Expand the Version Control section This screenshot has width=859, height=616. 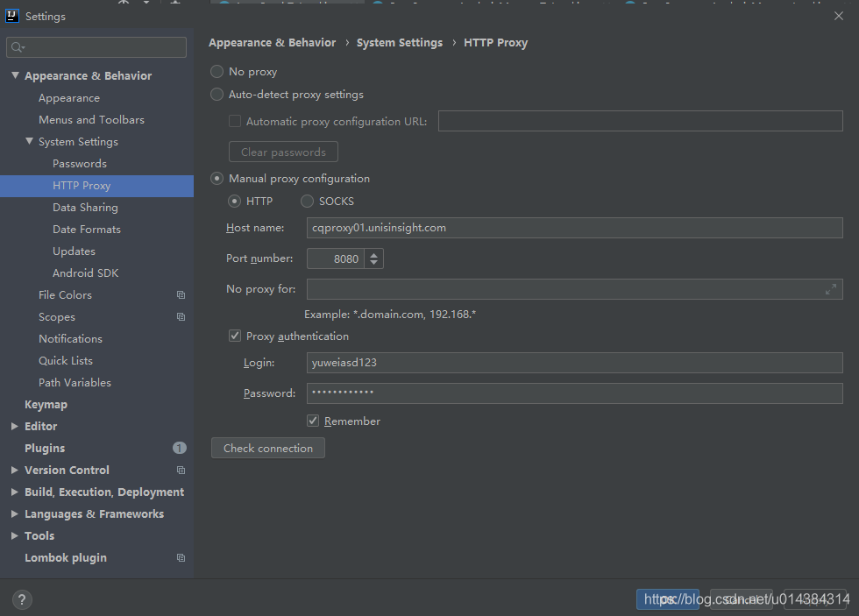(x=15, y=470)
